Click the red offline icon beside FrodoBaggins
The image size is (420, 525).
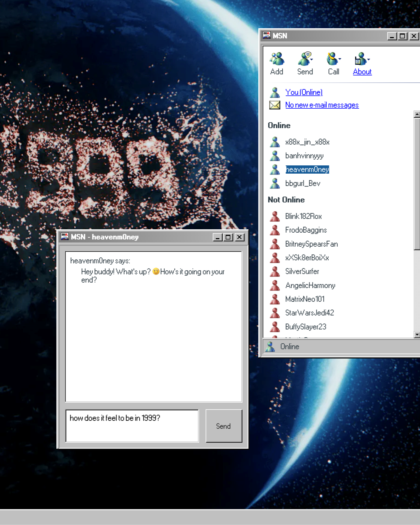click(275, 230)
